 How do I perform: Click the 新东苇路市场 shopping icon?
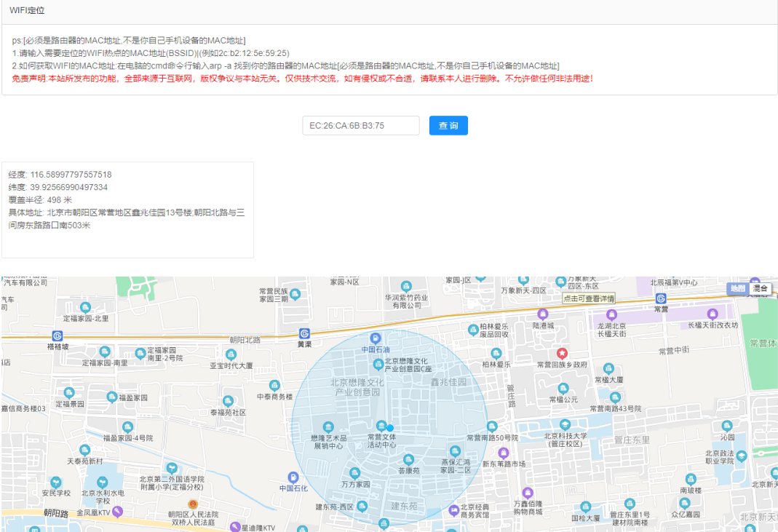(x=504, y=453)
